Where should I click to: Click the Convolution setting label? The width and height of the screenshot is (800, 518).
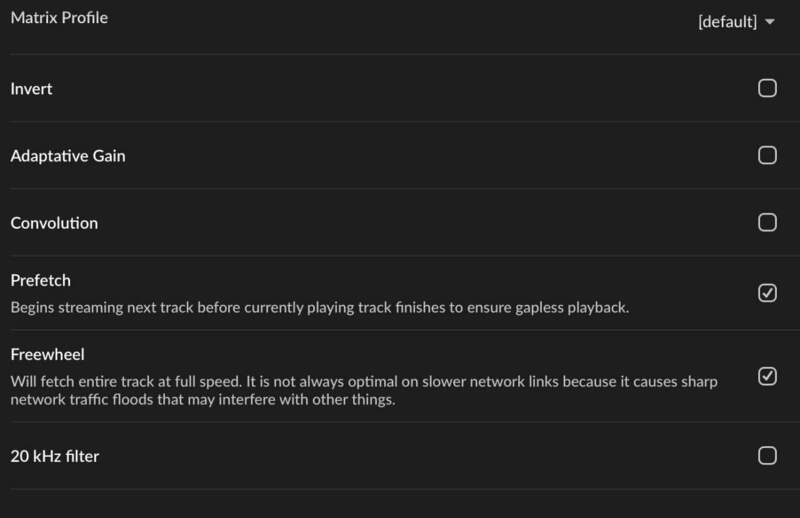[x=54, y=223]
